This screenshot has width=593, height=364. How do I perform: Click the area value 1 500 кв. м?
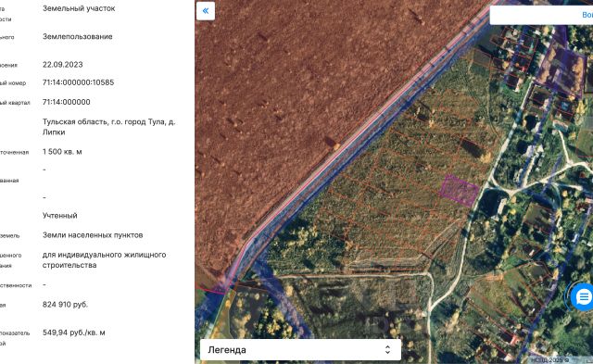click(x=62, y=152)
